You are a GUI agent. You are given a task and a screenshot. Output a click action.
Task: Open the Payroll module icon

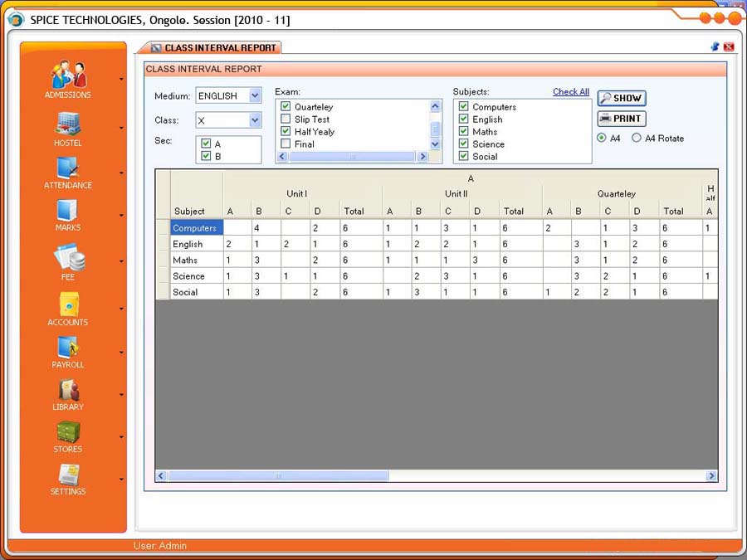68,347
